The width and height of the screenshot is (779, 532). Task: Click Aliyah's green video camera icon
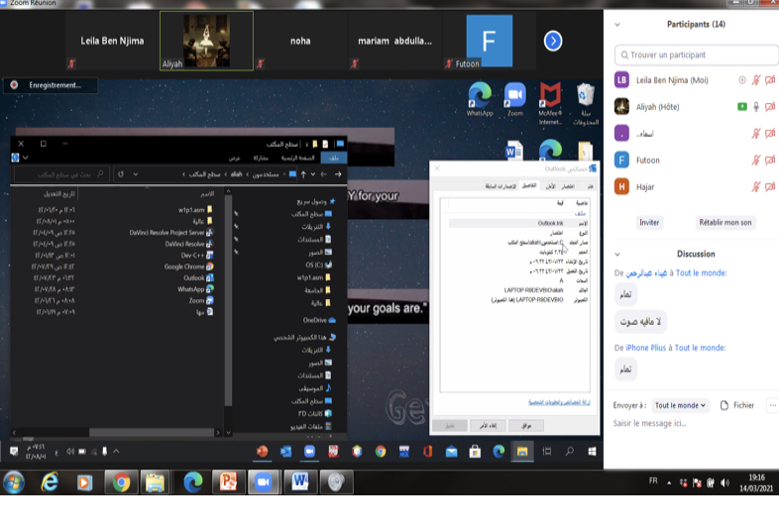[741, 106]
